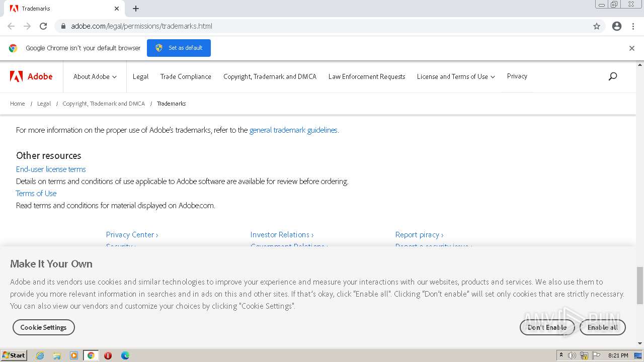This screenshot has width=644, height=362.
Task: Open the Edge icon in the taskbar
Action: pyautogui.click(x=125, y=355)
